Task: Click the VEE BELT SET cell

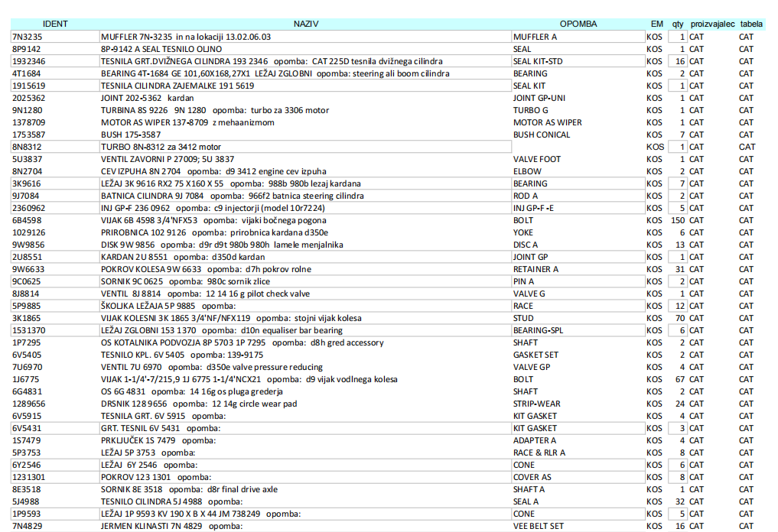Action: pyautogui.click(x=578, y=526)
